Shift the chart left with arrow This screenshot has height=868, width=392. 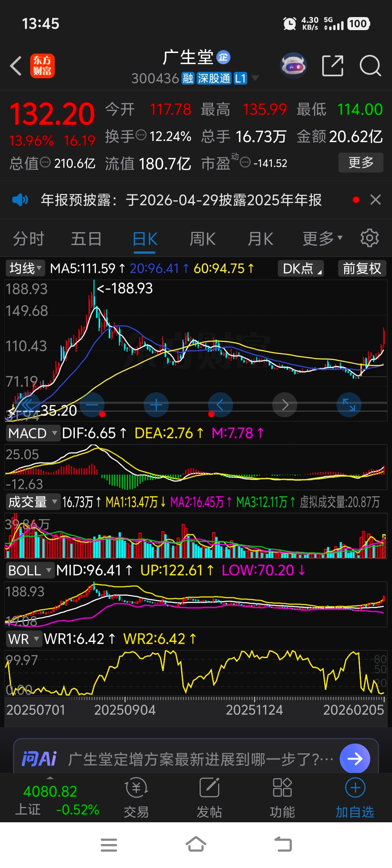(220, 405)
